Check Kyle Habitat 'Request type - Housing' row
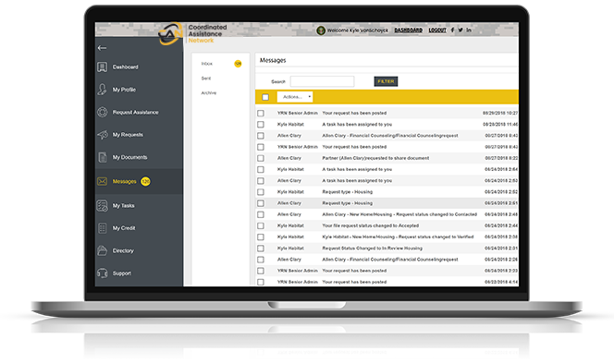Screen dimensions: 614x364 (261, 192)
